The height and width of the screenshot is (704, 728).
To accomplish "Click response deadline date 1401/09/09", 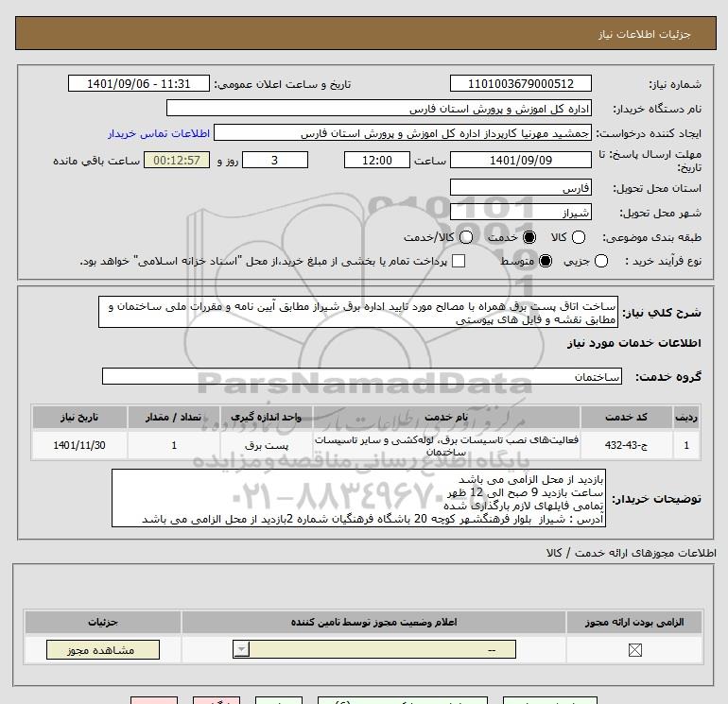I will [520, 160].
